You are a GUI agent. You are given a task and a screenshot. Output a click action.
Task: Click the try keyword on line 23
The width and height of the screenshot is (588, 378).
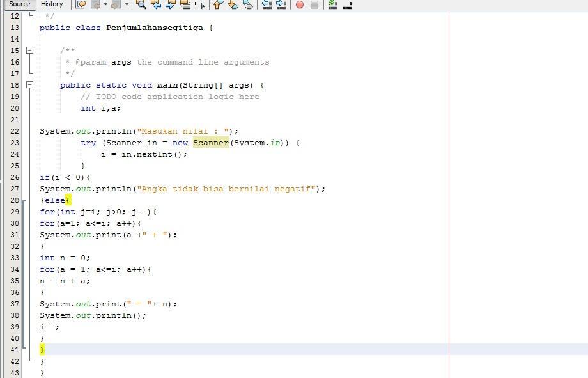click(x=88, y=143)
